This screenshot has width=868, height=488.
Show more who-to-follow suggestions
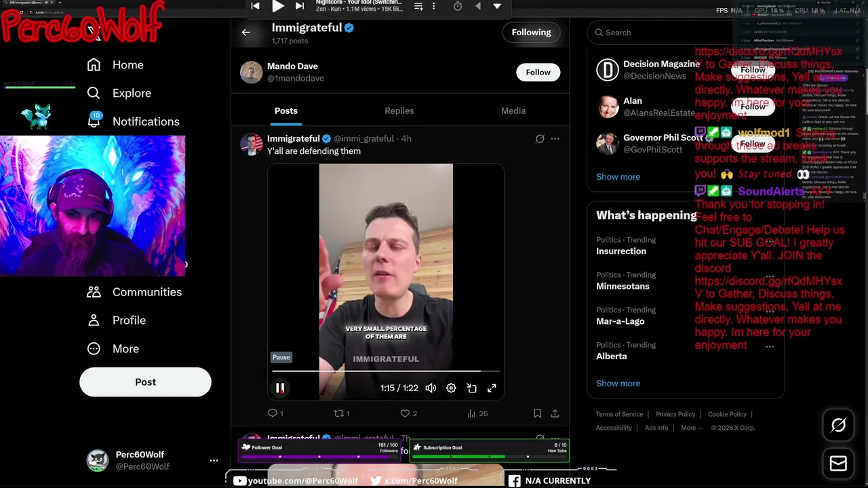click(618, 177)
